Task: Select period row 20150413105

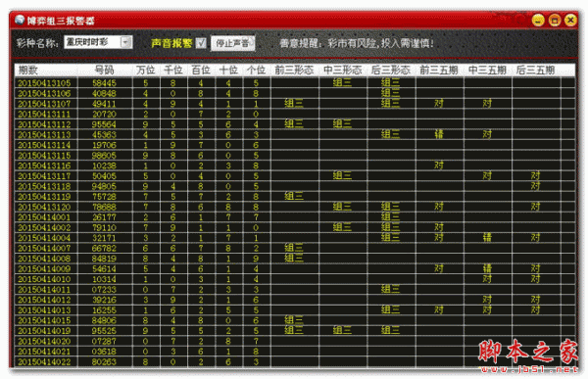Action: (x=294, y=83)
